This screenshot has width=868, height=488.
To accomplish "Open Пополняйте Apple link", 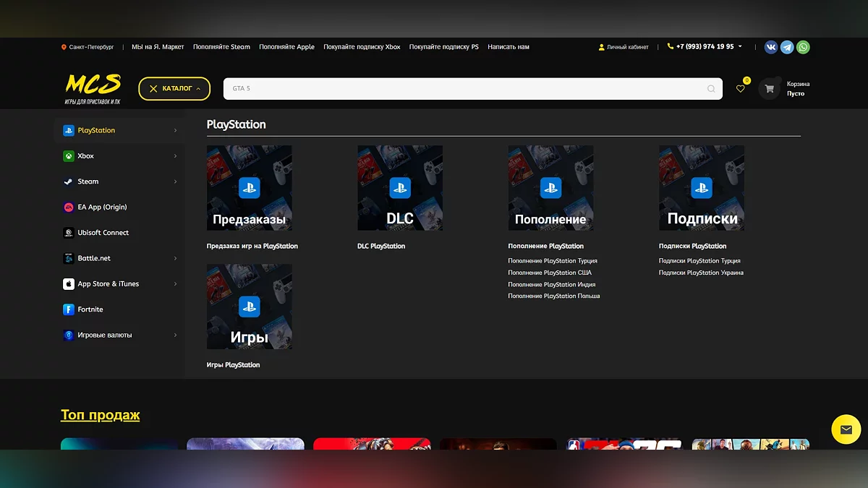I will (286, 47).
